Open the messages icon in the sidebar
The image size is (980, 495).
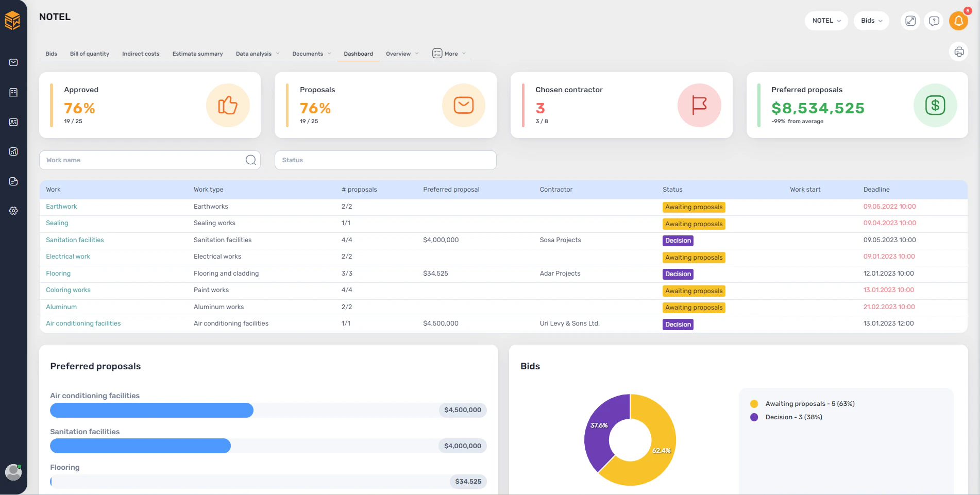[x=13, y=62]
